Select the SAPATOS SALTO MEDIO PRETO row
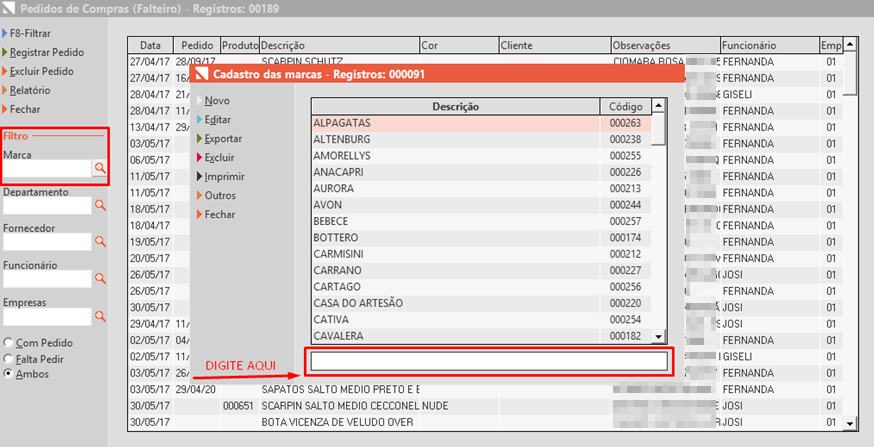Viewport: 874px width, 447px height. (x=485, y=389)
